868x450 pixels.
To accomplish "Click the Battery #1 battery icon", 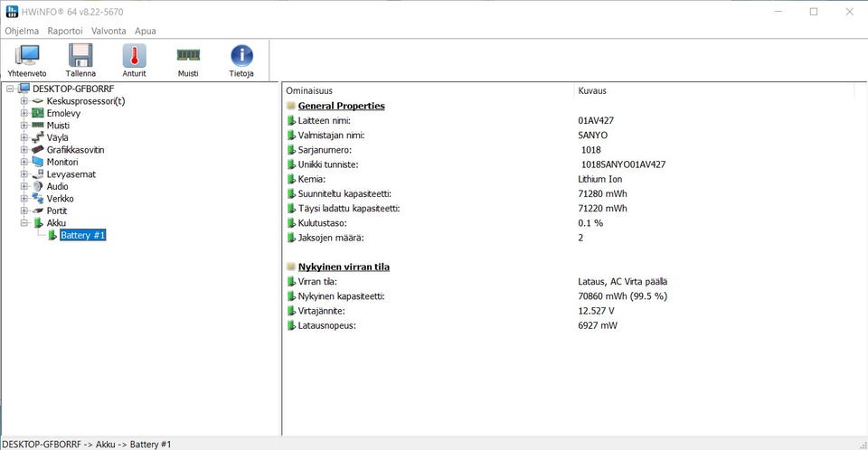I will [52, 235].
